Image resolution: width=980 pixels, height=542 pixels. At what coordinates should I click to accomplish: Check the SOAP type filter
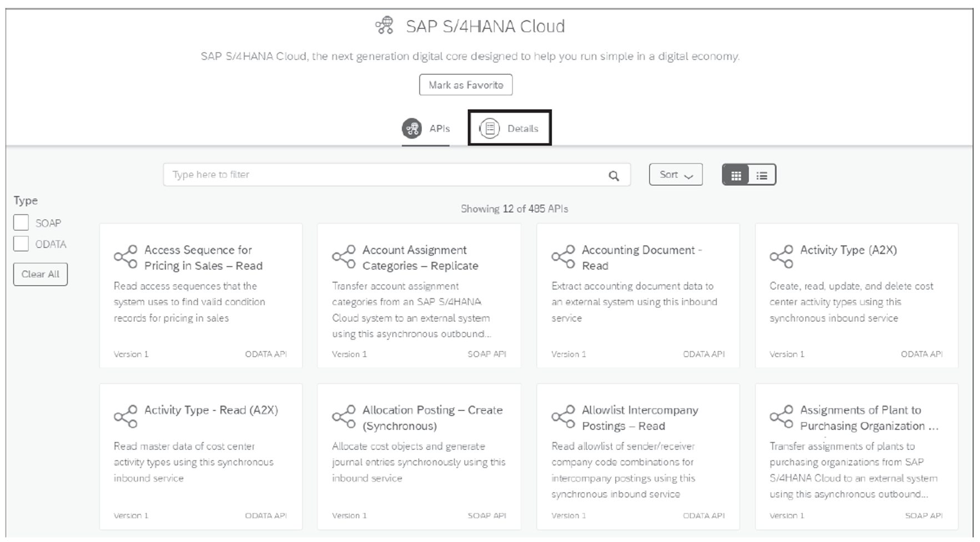(x=21, y=222)
